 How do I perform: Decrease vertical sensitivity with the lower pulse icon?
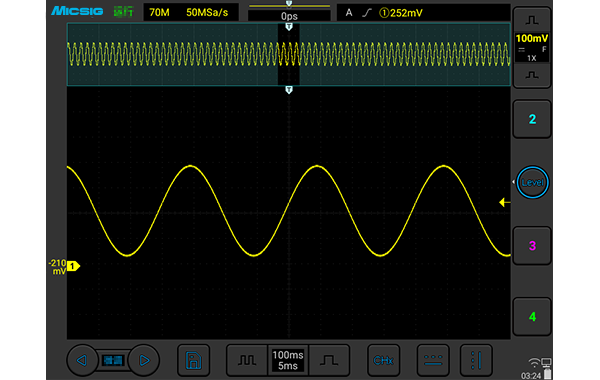tap(532, 75)
